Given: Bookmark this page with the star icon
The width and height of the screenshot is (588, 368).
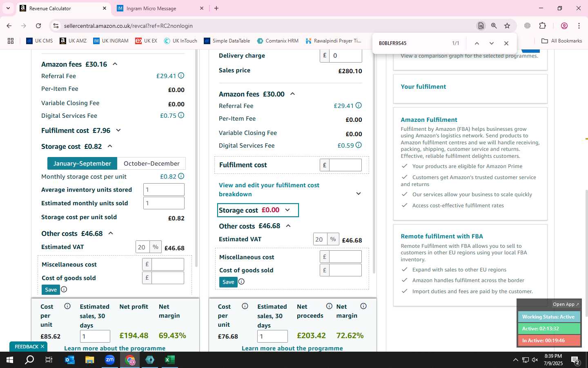Looking at the screenshot, I should pyautogui.click(x=507, y=26).
